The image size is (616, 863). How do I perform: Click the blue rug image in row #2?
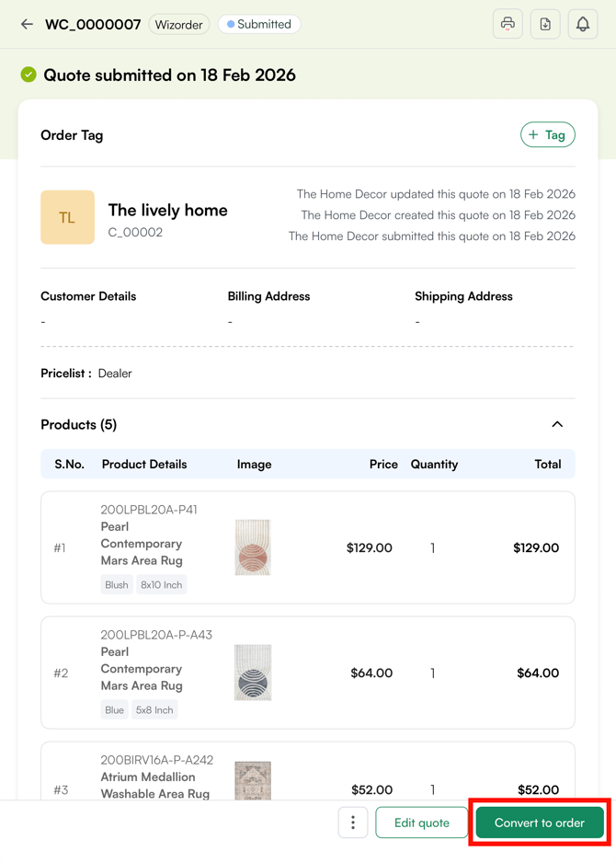click(252, 672)
